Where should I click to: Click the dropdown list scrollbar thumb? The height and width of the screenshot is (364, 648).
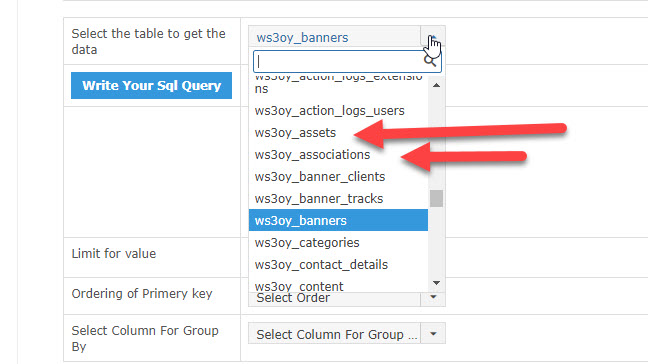[436, 198]
